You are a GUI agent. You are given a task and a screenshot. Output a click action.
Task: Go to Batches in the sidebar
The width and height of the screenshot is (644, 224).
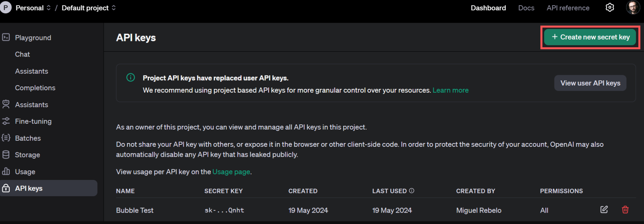tap(28, 138)
